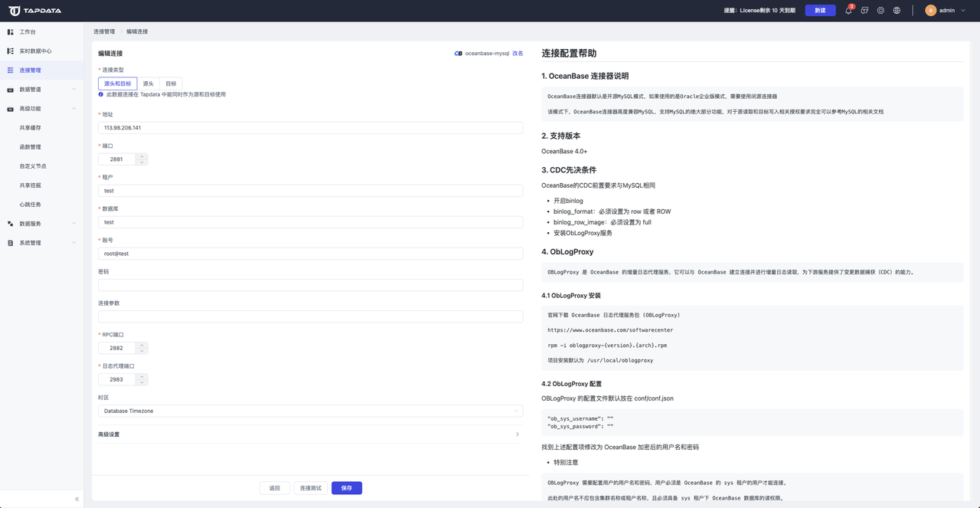Increase the 端口 value with up arrow
The image size is (980, 508).
pyautogui.click(x=142, y=156)
